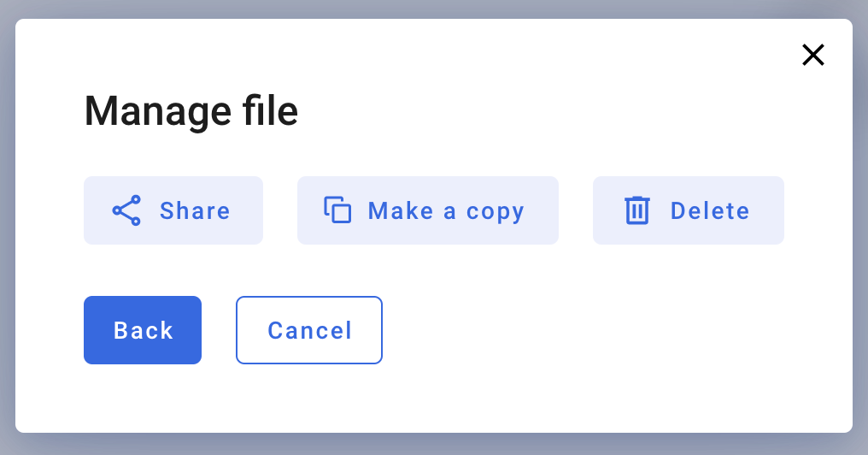Click the Manage file heading text
The image size is (868, 455).
(x=191, y=111)
